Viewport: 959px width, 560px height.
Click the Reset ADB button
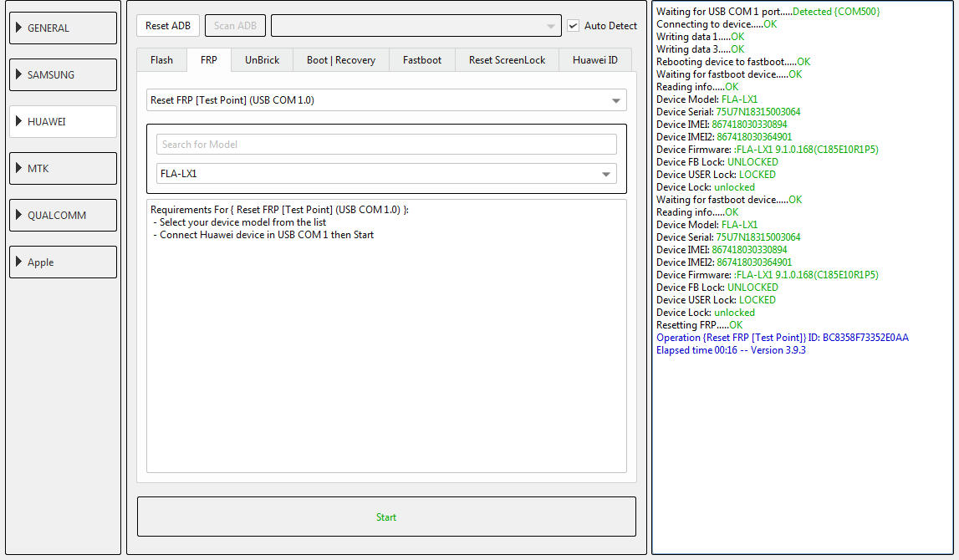[x=168, y=26]
